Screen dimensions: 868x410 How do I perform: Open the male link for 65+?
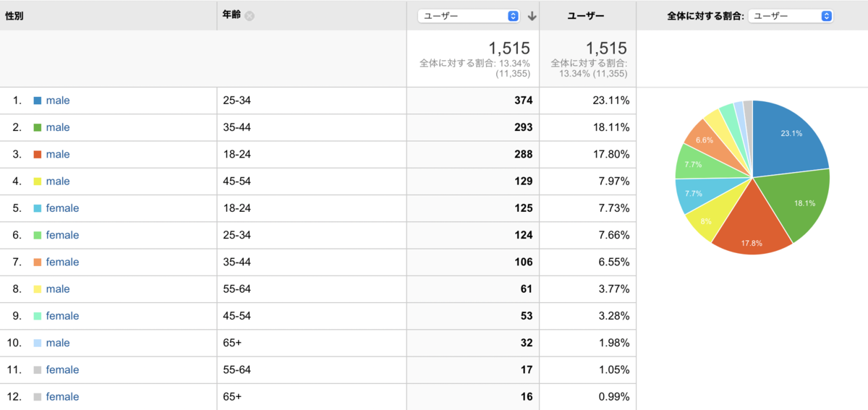(x=58, y=343)
